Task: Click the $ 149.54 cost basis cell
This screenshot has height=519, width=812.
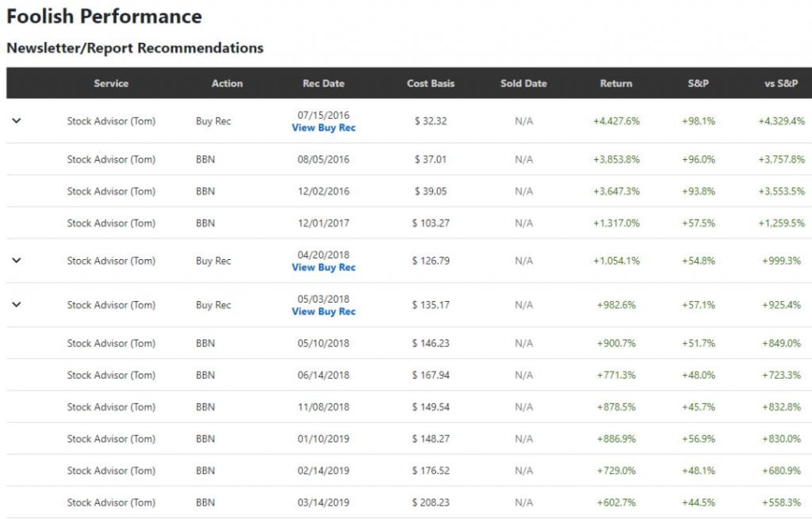Action: tap(431, 407)
